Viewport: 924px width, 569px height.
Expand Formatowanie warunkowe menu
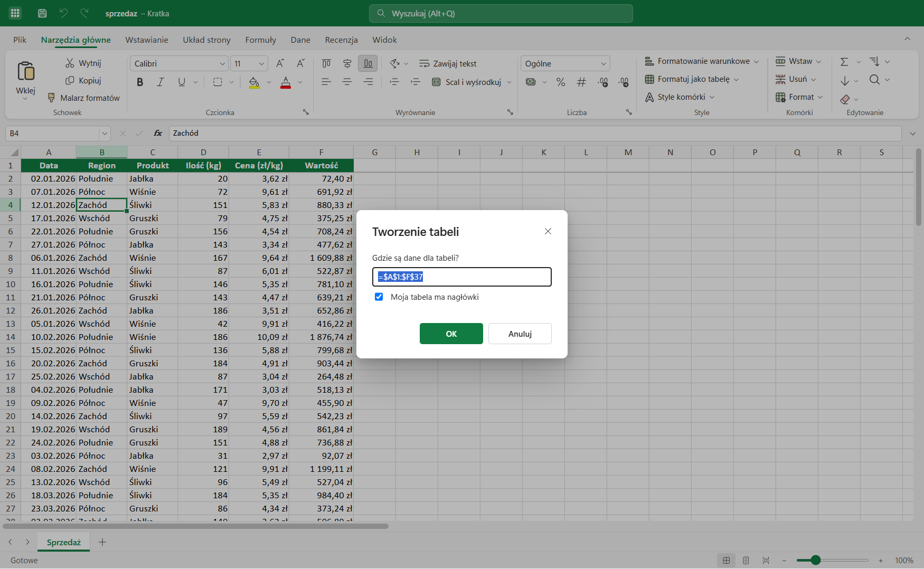pyautogui.click(x=702, y=61)
